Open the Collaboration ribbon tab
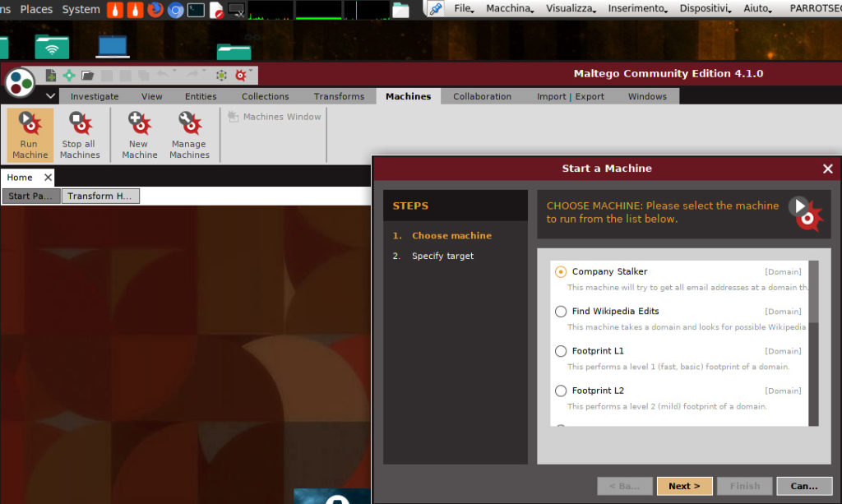 [482, 97]
